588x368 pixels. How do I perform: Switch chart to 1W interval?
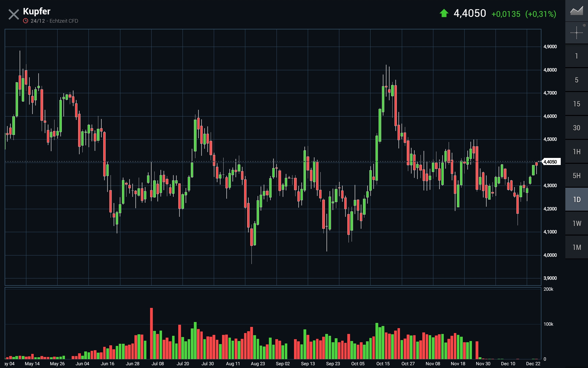pyautogui.click(x=576, y=224)
